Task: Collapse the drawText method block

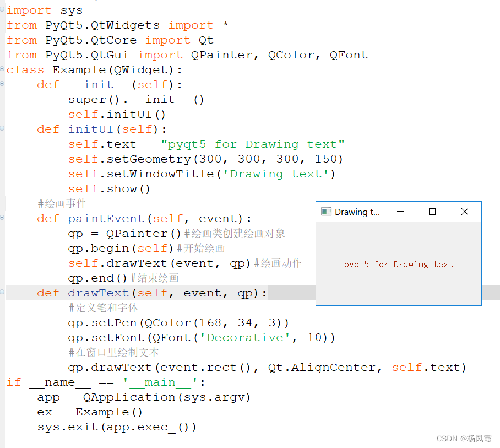Action: [x=3, y=293]
